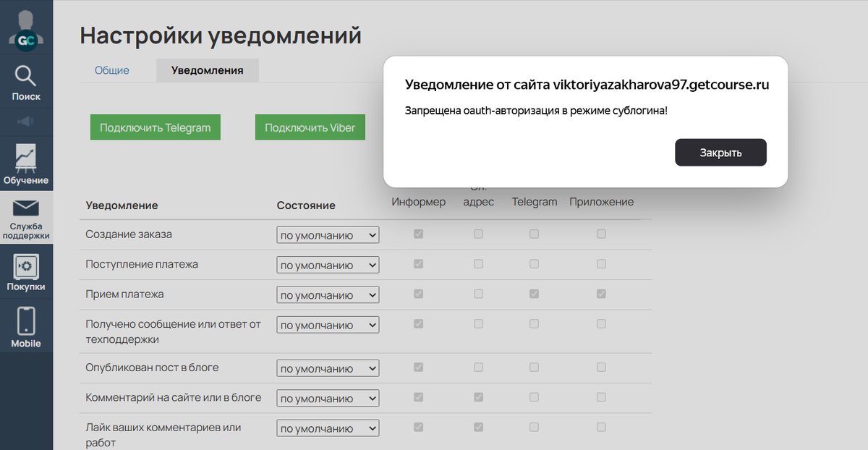This screenshot has width=868, height=450.
Task: Expand state dropdown for Создание заказа
Action: 328,235
